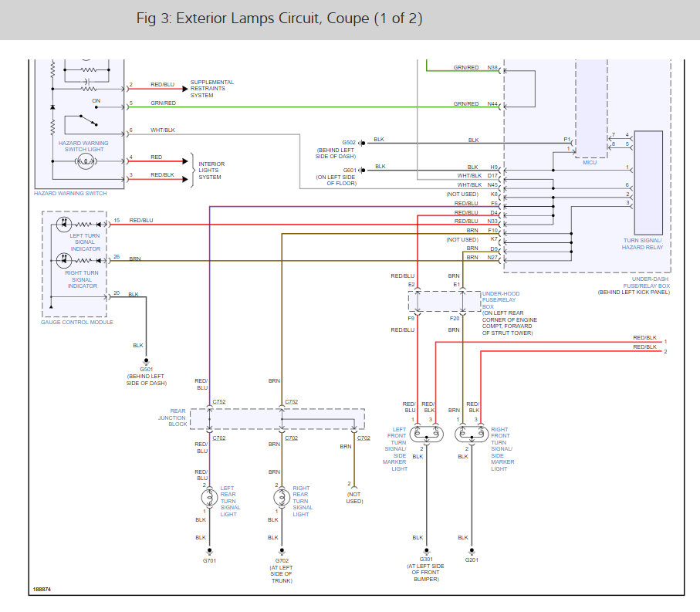Image resolution: width=700 pixels, height=612 pixels.
Task: Click the 'LEFT REAR TURN SIGNAL LIGHT' label
Action: (x=230, y=501)
